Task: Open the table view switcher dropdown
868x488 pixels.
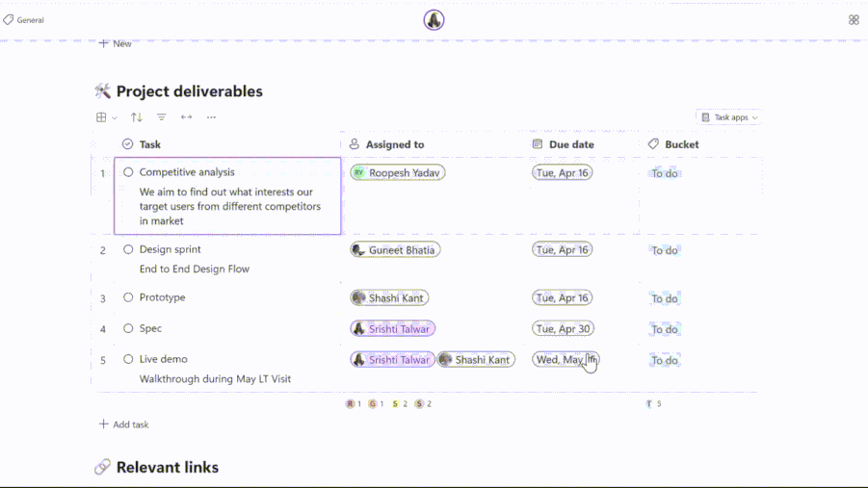Action: [106, 117]
